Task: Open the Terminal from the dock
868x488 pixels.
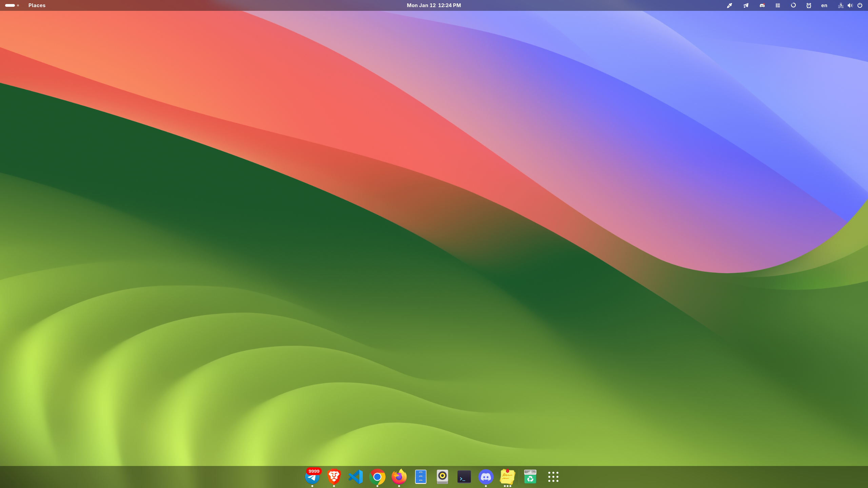Action: (x=464, y=477)
